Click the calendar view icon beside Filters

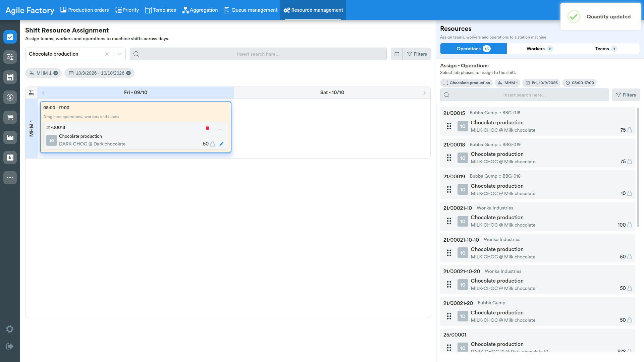tap(397, 54)
